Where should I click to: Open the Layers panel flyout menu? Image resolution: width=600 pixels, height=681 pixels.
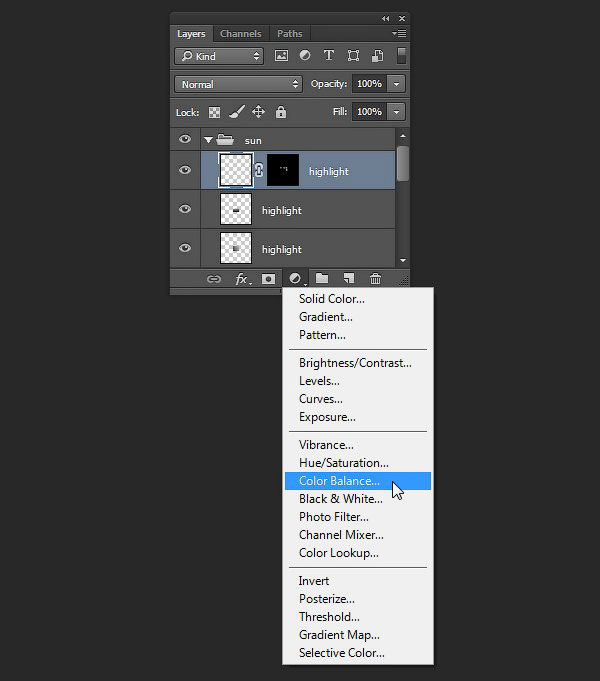pyautogui.click(x=399, y=33)
